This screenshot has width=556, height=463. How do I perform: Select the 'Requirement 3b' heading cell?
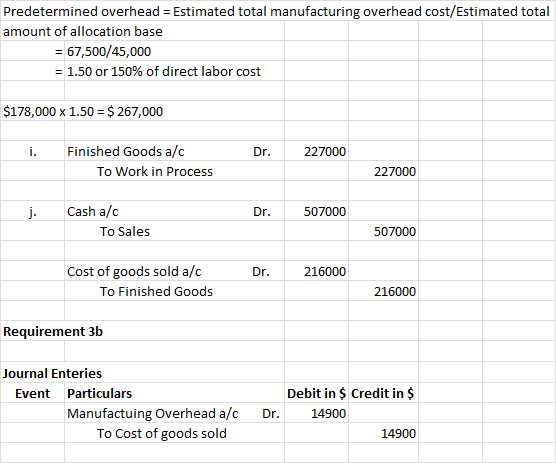point(53,331)
